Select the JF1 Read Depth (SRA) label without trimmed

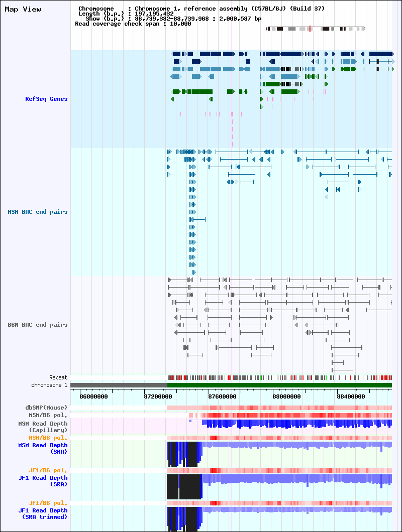click(x=43, y=481)
